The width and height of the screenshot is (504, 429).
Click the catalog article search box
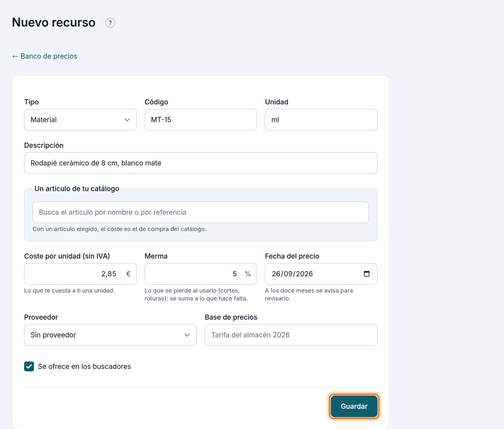[201, 212]
